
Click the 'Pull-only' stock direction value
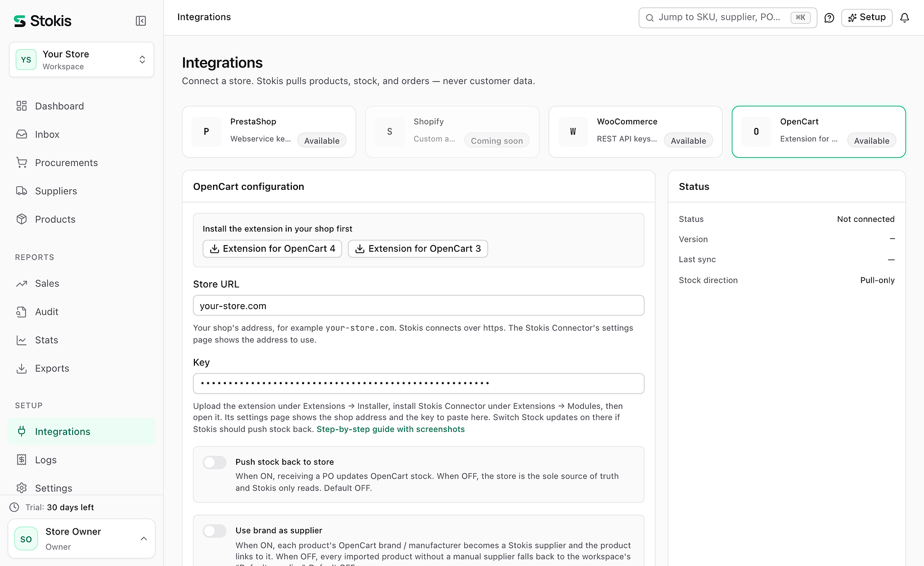877,280
